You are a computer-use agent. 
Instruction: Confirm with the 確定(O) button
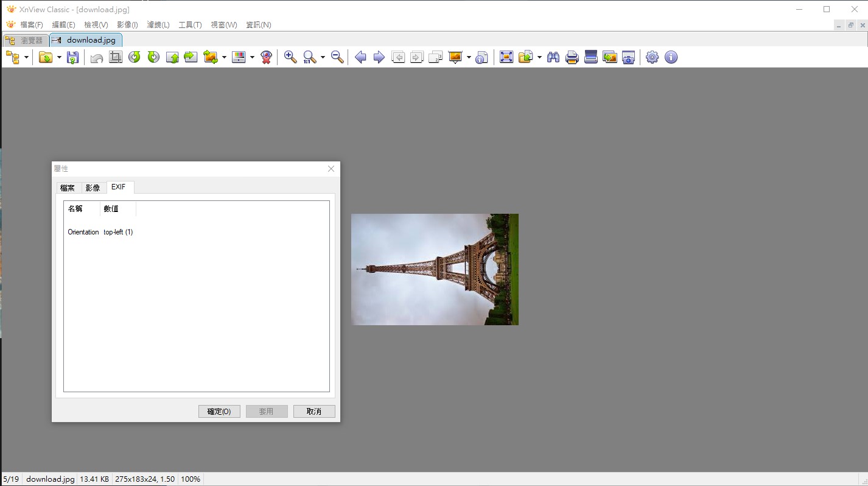coord(219,412)
